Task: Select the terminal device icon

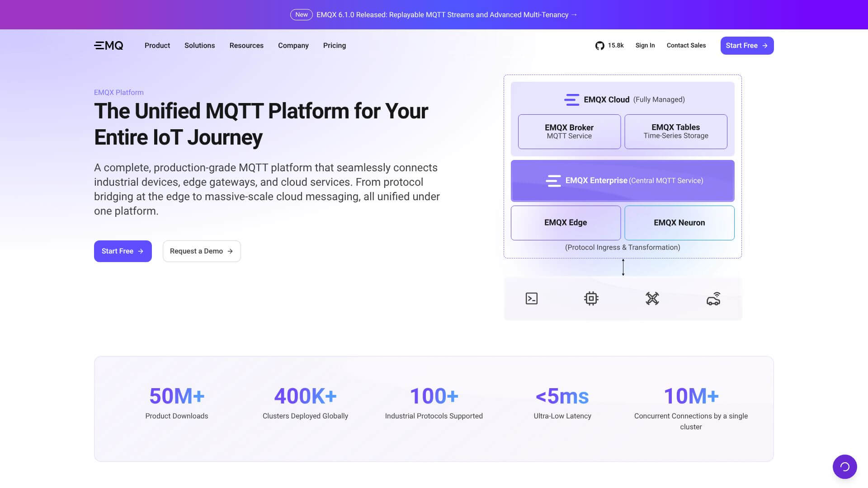Action: click(x=531, y=298)
